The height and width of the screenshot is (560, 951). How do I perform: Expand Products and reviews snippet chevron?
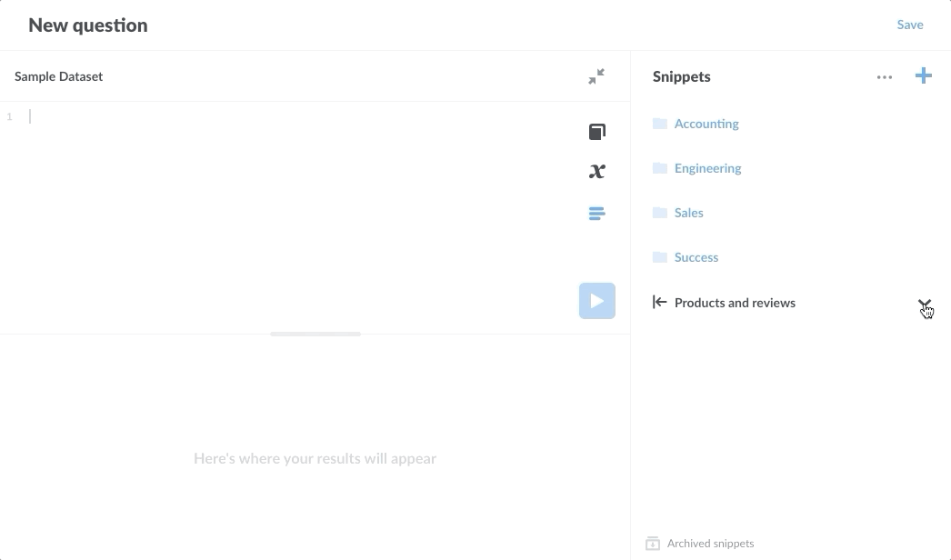tap(925, 303)
